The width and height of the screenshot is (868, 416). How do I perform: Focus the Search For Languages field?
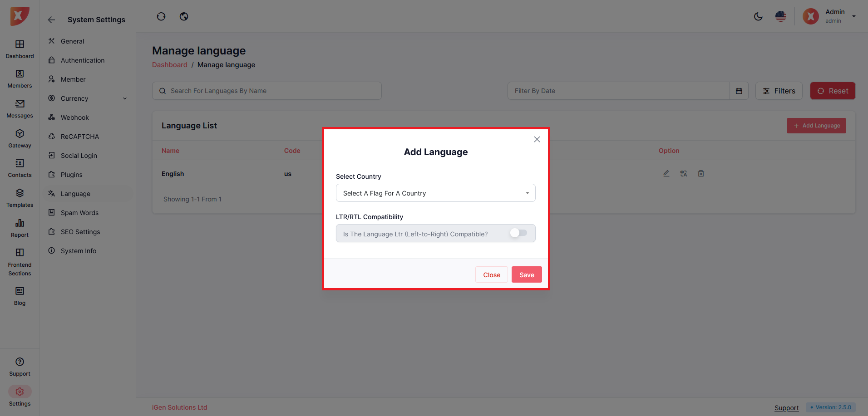click(x=272, y=91)
